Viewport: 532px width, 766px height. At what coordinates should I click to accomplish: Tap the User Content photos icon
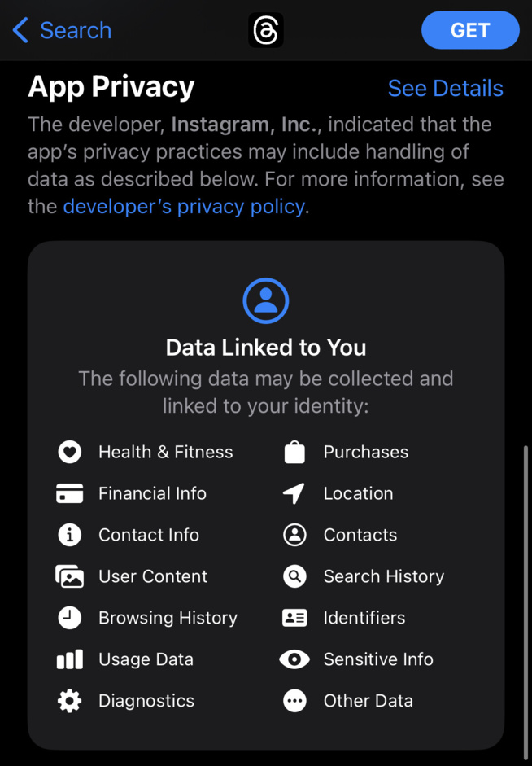[x=70, y=576]
